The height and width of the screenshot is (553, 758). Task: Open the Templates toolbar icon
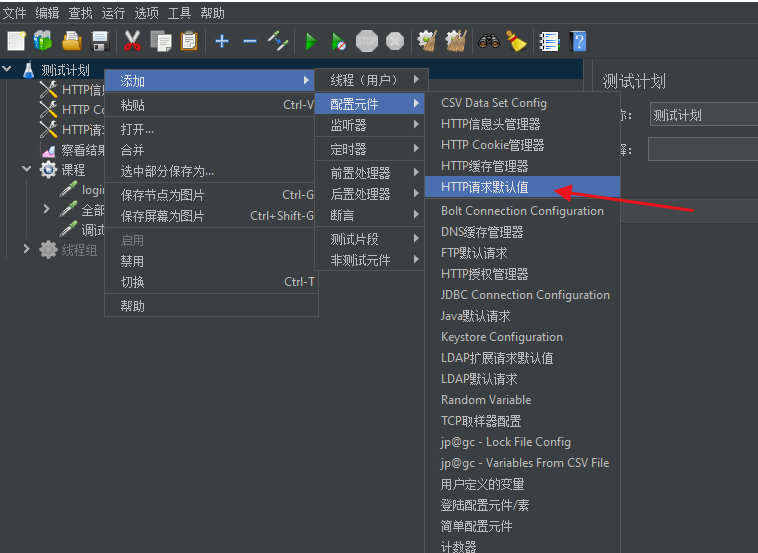pos(43,41)
